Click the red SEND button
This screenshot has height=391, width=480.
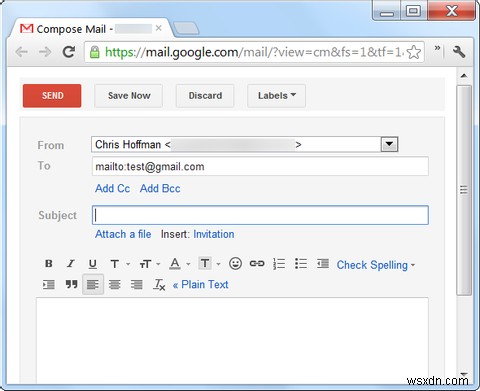52,96
